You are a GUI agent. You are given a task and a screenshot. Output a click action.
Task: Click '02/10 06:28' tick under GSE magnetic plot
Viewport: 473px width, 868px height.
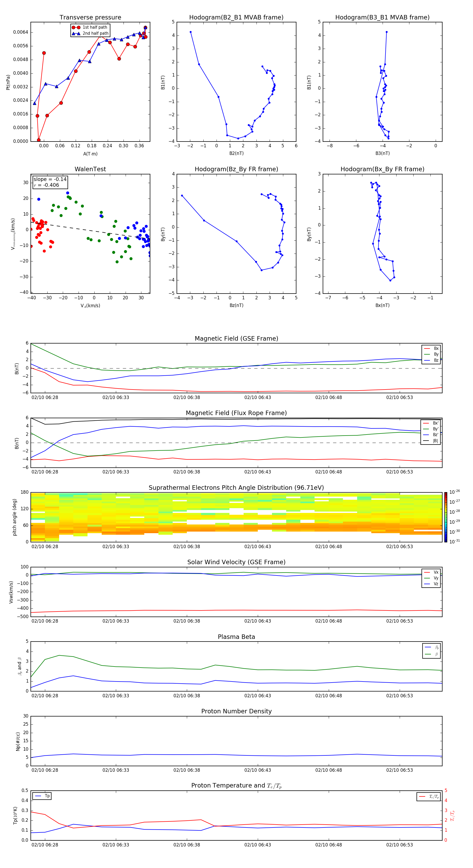click(45, 397)
